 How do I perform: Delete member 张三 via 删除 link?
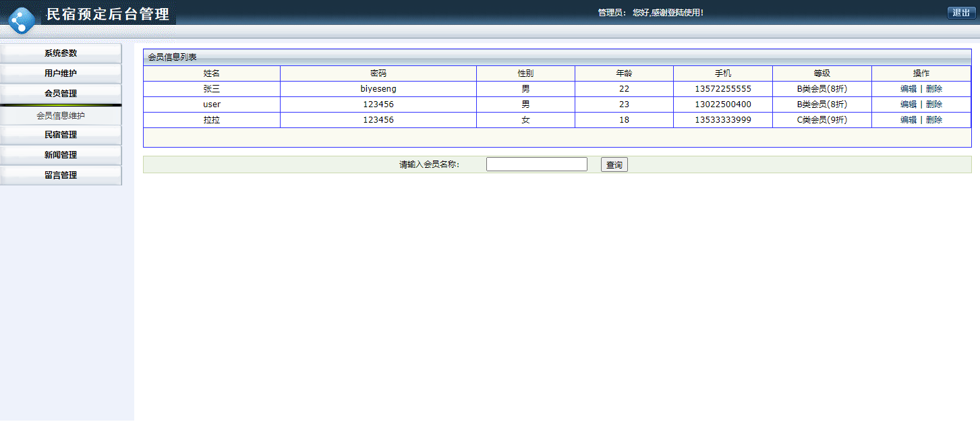click(x=933, y=88)
